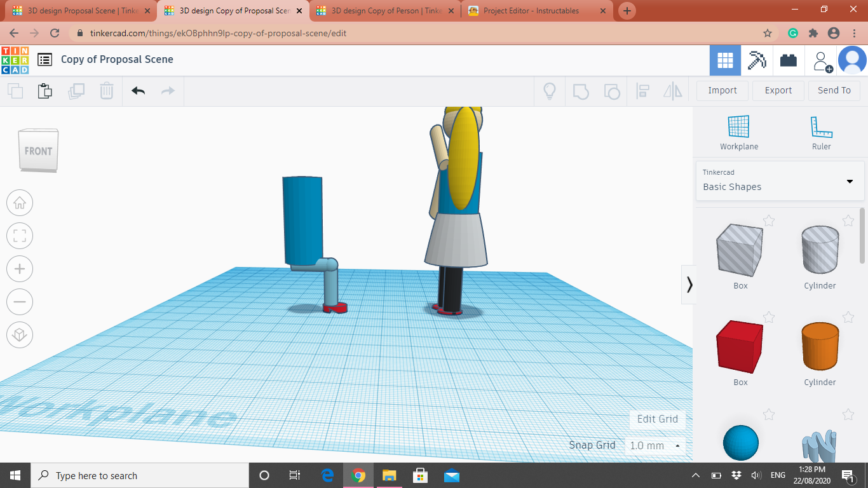Select the striped hole Cylinder shape
Screen dimensions: 868x488
[820, 250]
